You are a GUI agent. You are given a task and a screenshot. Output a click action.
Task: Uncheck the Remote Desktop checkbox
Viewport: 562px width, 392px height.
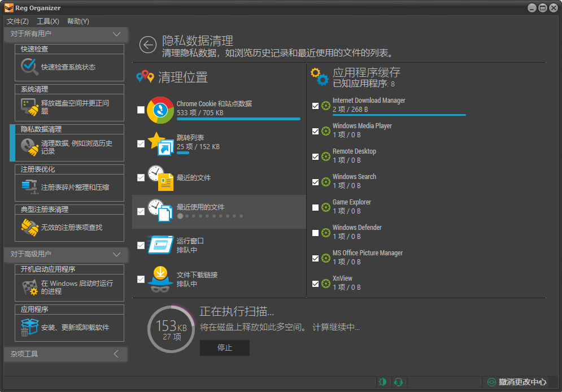coord(315,156)
